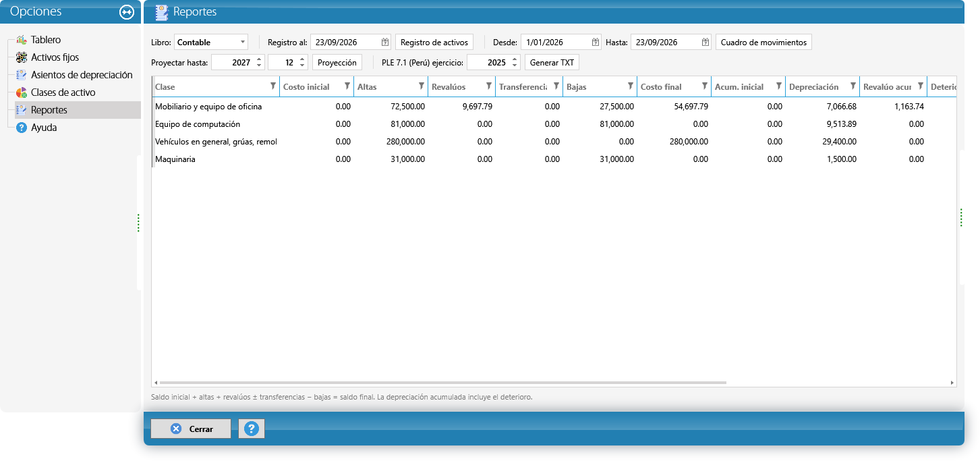Filter the Clase column
Screen dimensions: 980x461
coord(273,86)
